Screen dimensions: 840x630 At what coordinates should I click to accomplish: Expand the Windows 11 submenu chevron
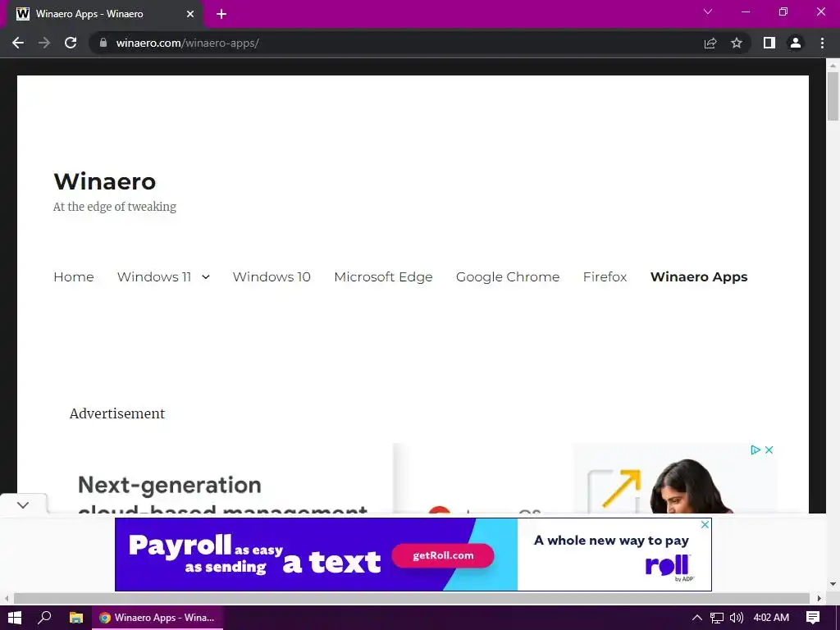click(206, 277)
